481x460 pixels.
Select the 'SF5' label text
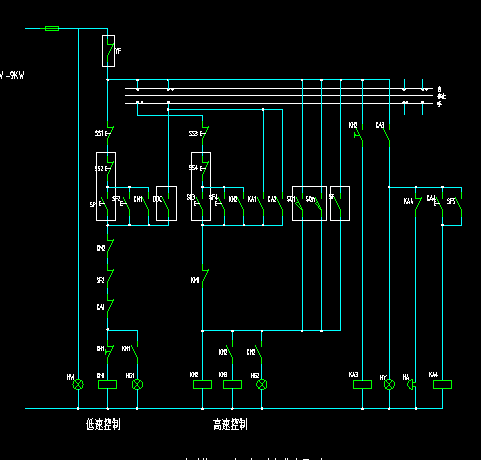(x=451, y=201)
